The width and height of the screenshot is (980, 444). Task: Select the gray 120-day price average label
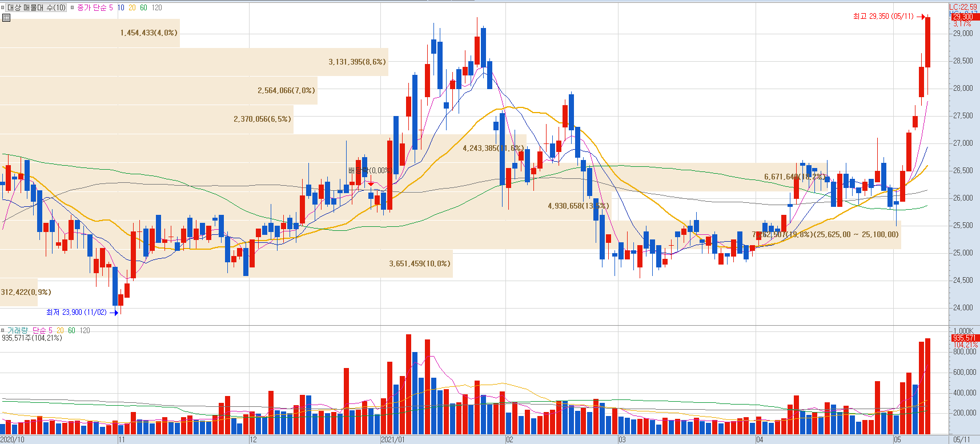pos(156,7)
